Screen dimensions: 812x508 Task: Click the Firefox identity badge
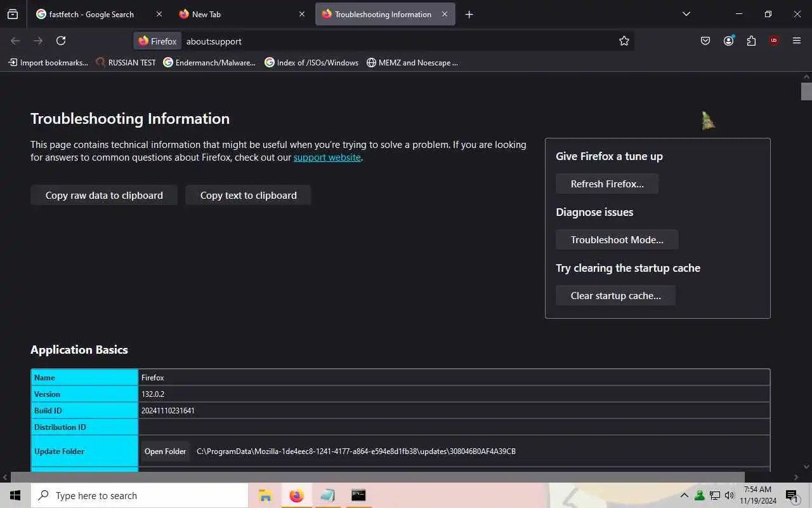tap(157, 41)
